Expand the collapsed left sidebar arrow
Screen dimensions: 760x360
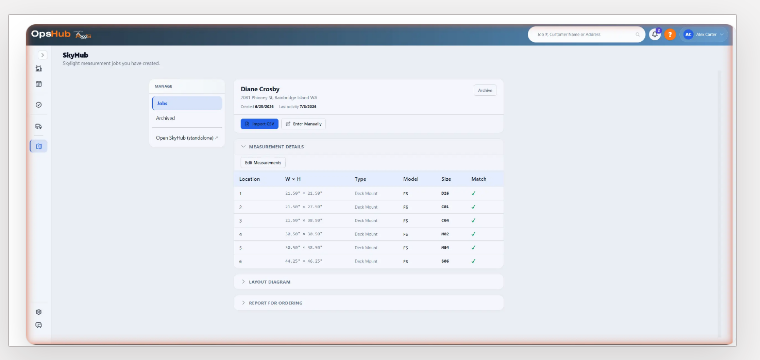click(x=43, y=55)
